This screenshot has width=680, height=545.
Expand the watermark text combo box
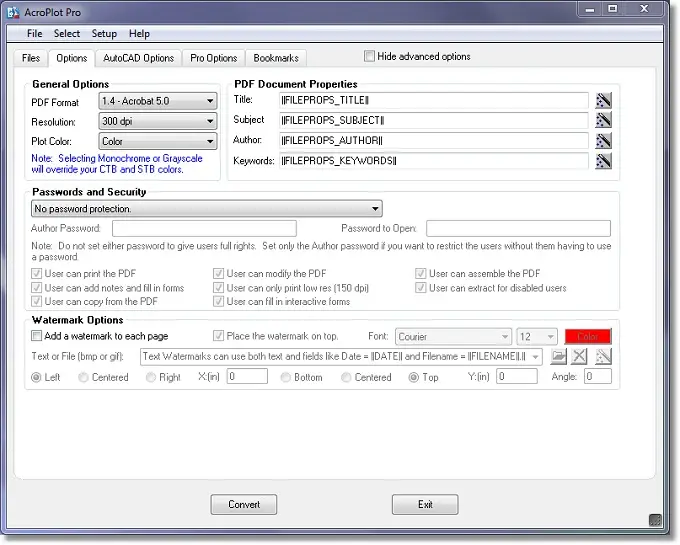[x=536, y=357]
